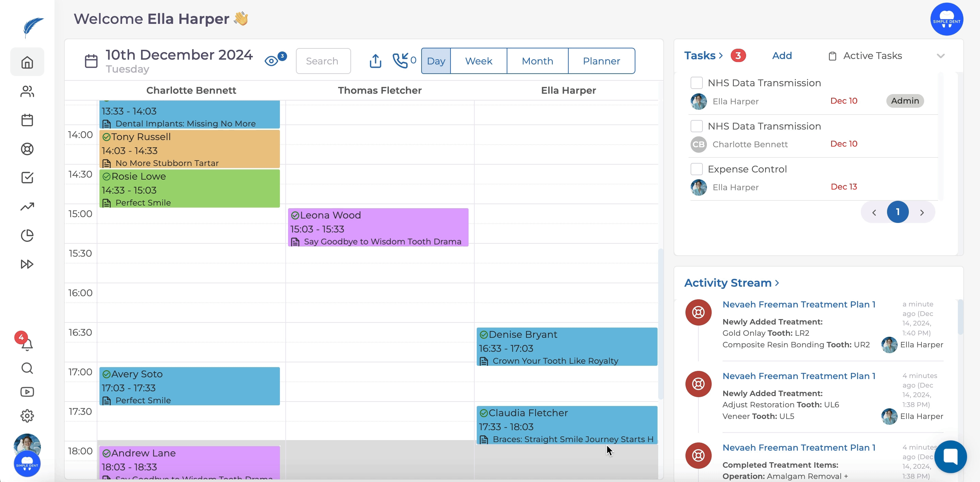
Task: Toggle the eye visibility filter icon
Action: [x=272, y=61]
